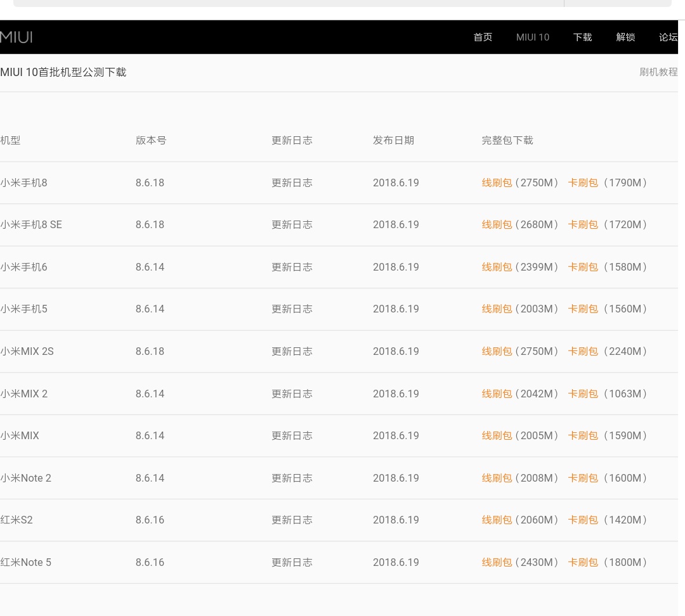
Task: Download 线刷包 for 小米手机6
Action: (x=497, y=267)
